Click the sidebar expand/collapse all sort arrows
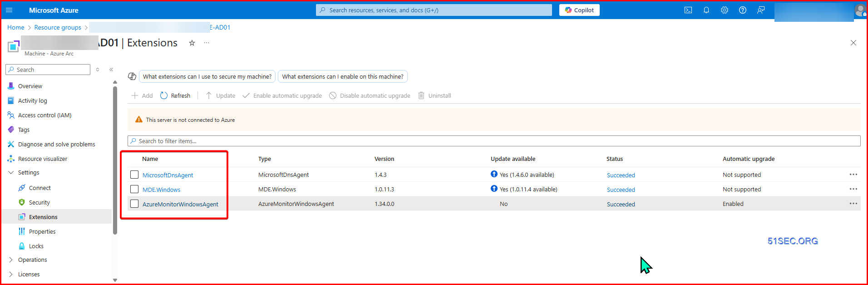 pyautogui.click(x=98, y=70)
